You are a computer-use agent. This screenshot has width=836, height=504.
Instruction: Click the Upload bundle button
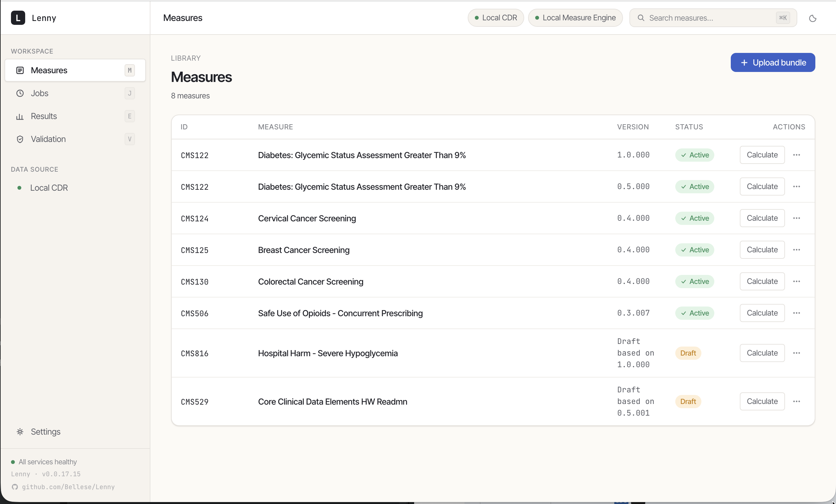772,62
